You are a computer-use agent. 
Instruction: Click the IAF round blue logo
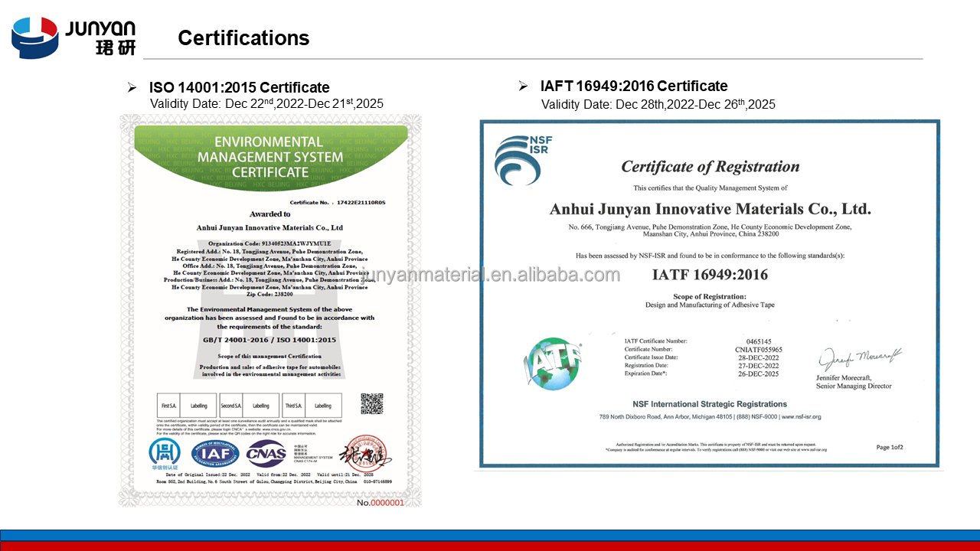point(214,453)
